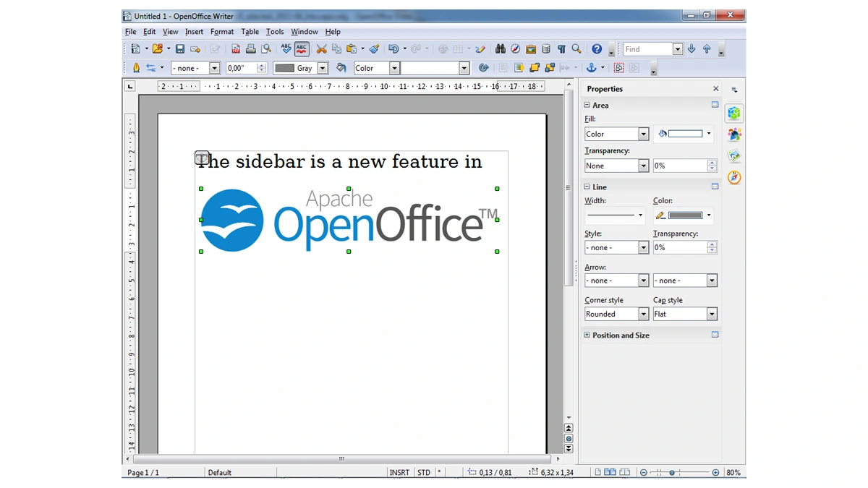Open Find & Replace binoculars icon

[x=500, y=49]
